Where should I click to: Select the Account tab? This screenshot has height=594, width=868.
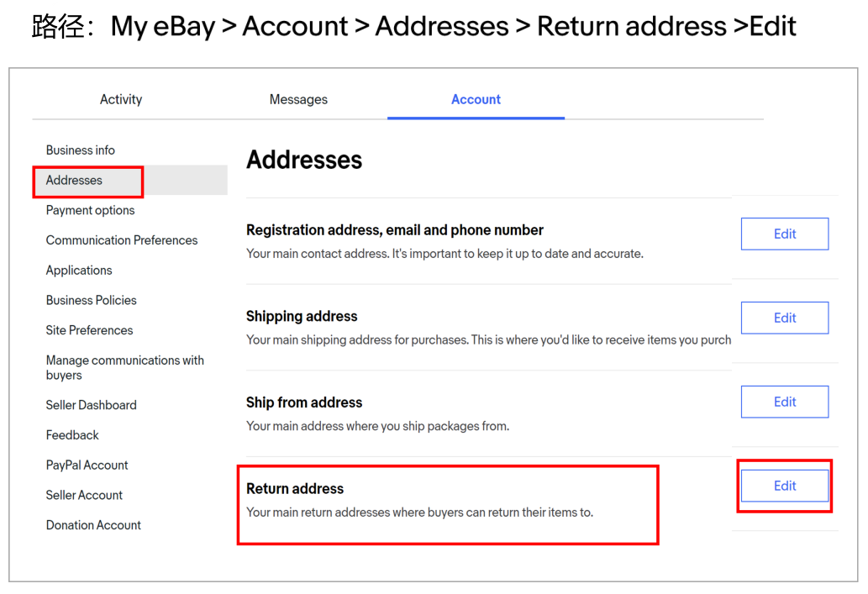pos(476,99)
